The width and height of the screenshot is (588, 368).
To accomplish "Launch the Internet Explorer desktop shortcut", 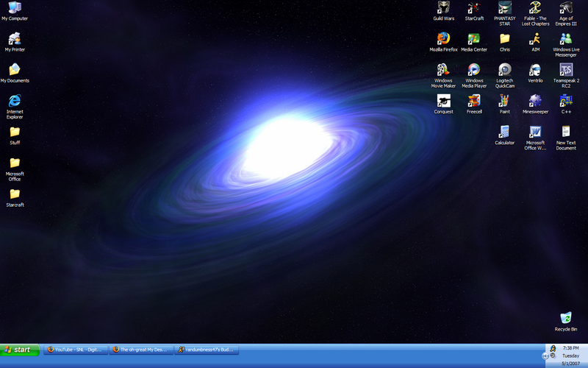I will pos(15,107).
